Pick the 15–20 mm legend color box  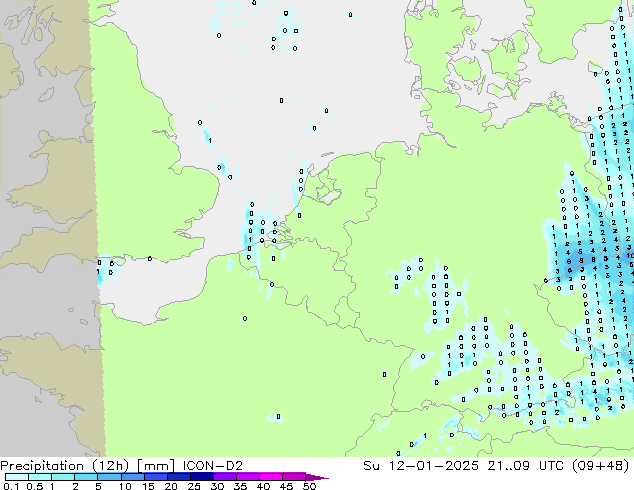(x=156, y=477)
